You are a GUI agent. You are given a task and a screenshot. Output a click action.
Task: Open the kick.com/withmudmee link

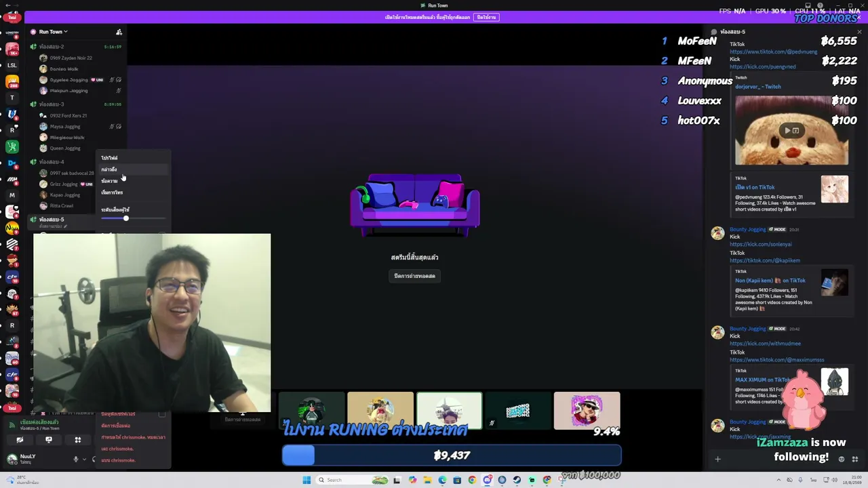click(765, 344)
